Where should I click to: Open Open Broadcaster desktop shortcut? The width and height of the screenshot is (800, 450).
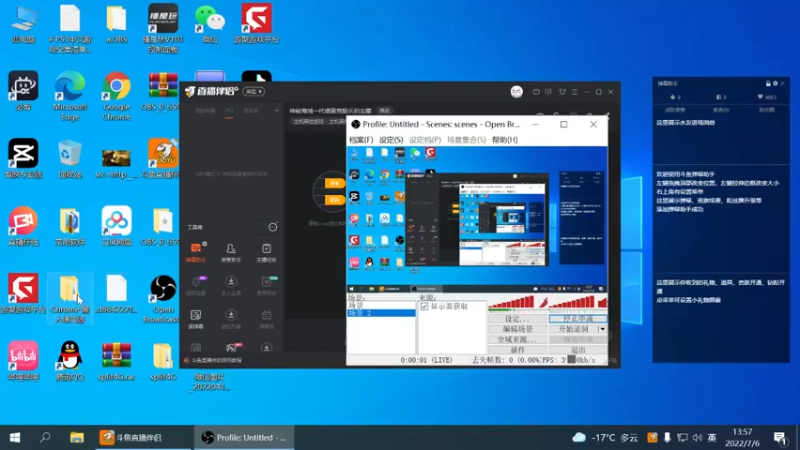[163, 299]
